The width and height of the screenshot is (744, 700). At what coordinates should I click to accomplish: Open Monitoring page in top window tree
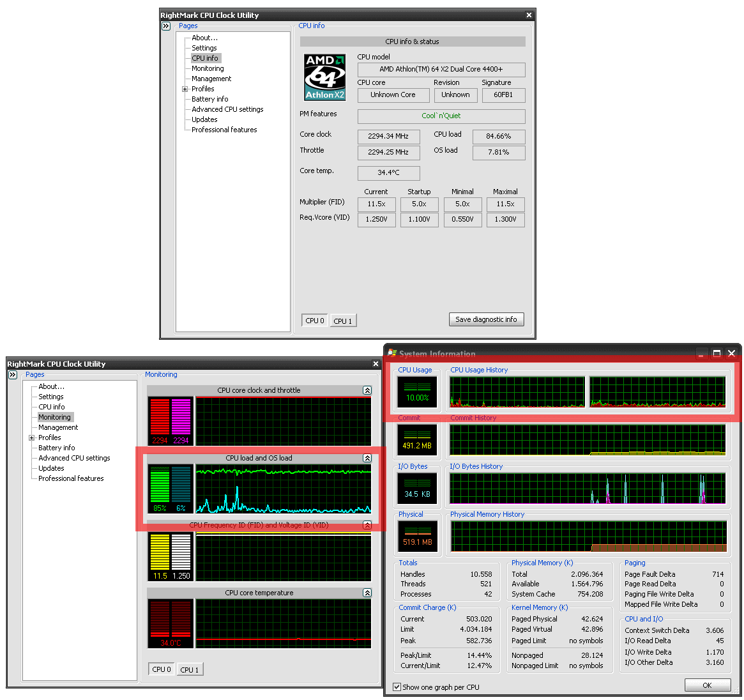208,68
